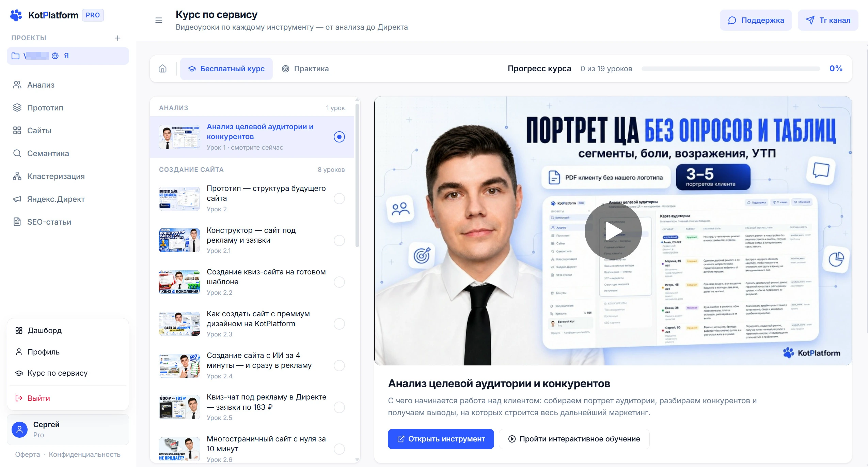Click the KotPlatform paw logo icon
Image resolution: width=868 pixels, height=467 pixels.
click(x=16, y=15)
